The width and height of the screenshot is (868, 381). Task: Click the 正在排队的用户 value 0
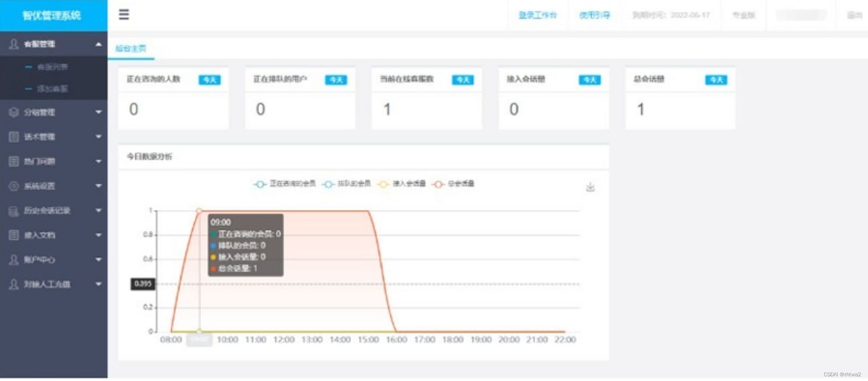point(260,109)
